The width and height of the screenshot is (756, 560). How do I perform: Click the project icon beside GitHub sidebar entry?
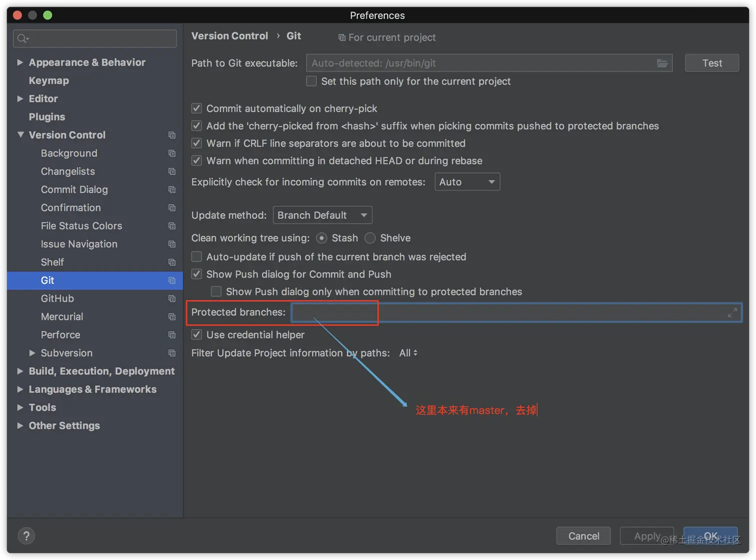click(171, 298)
